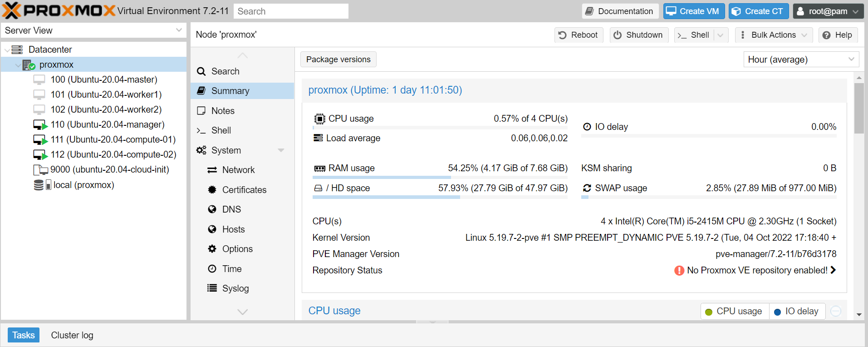Open the Notes menu item
The height and width of the screenshot is (347, 868).
tap(242, 111)
